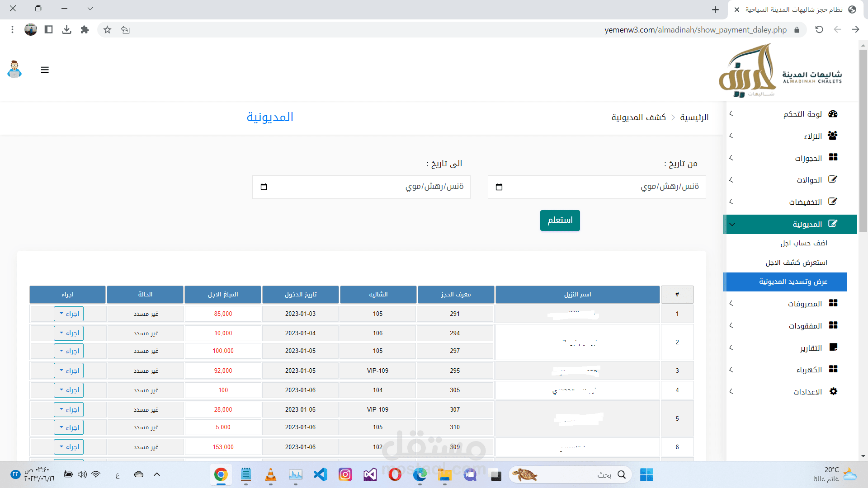Image resolution: width=868 pixels, height=488 pixels.
Task: Bookmark this page with the star icon
Action: 107,30
